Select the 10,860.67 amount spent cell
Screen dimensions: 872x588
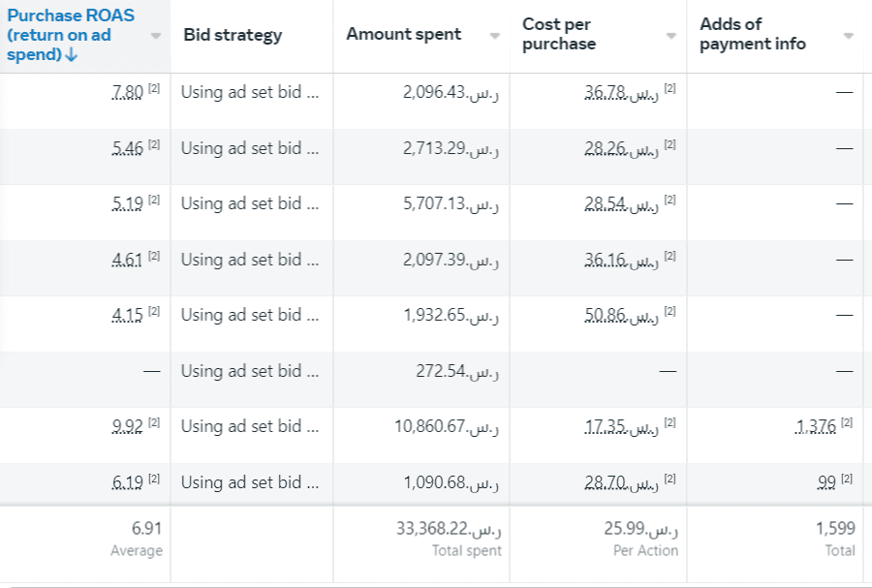click(447, 426)
